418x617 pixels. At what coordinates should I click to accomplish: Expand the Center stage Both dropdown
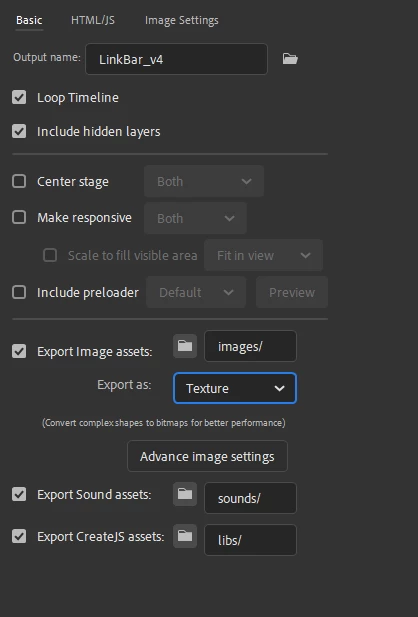point(204,181)
